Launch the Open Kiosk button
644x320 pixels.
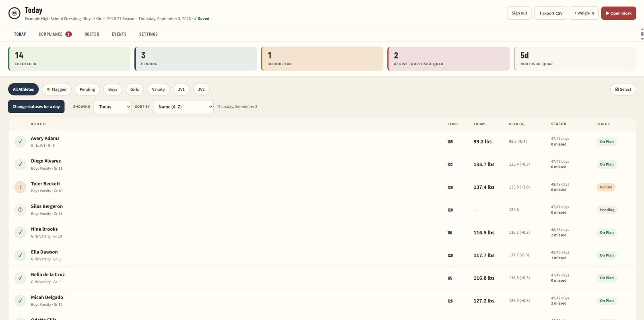coord(619,13)
